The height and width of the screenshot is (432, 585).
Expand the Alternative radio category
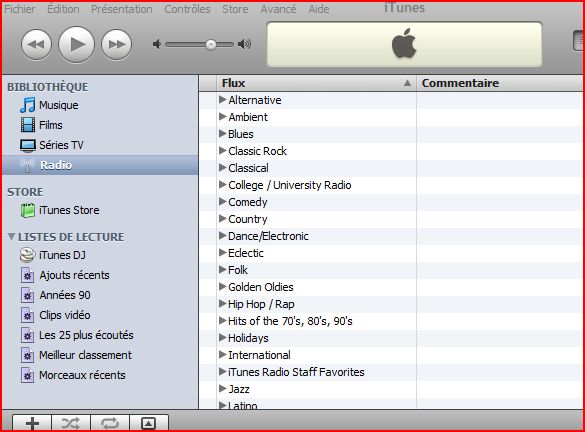coord(223,100)
